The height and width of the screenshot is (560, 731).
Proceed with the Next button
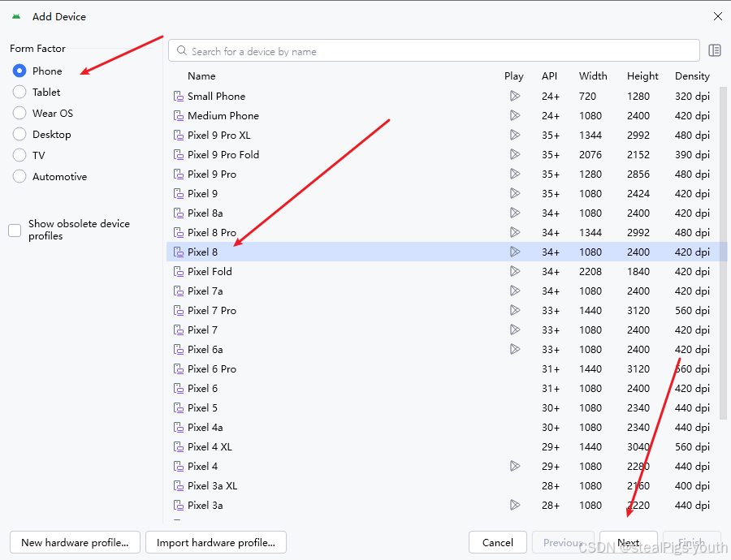[629, 542]
